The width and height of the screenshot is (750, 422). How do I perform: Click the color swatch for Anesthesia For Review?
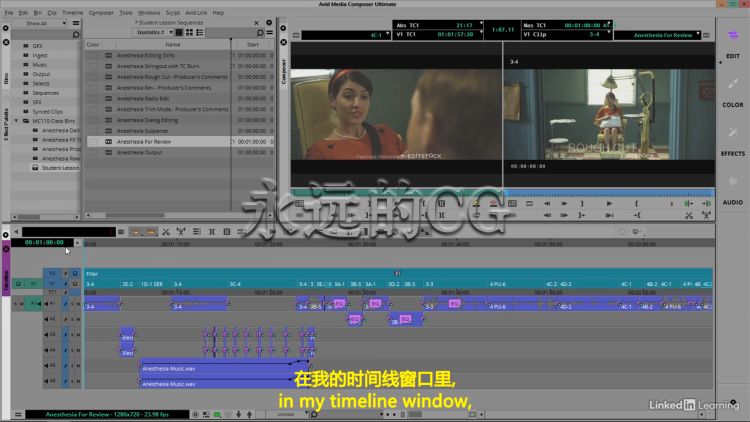[x=93, y=142]
